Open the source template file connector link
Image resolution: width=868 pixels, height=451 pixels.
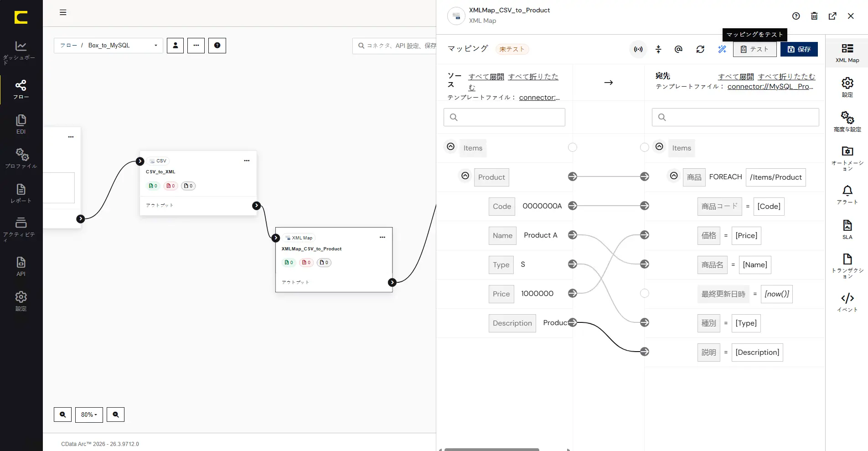(x=539, y=98)
